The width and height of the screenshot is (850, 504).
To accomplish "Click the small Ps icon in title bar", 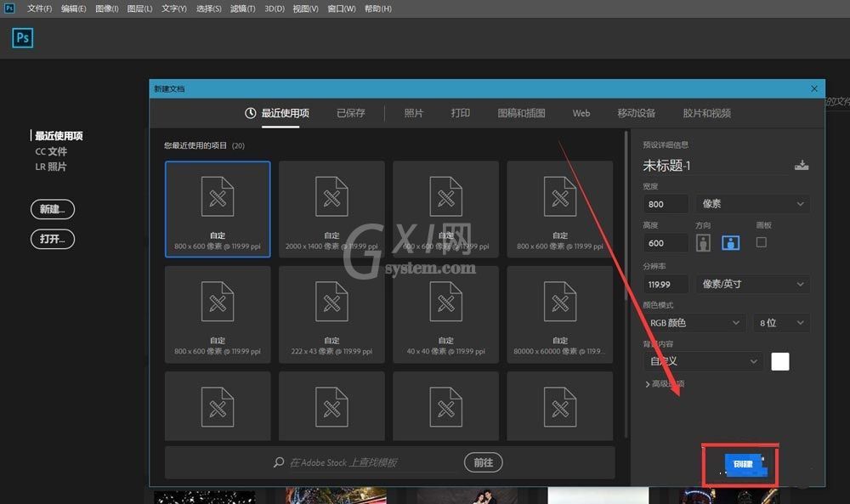I will pos(9,8).
